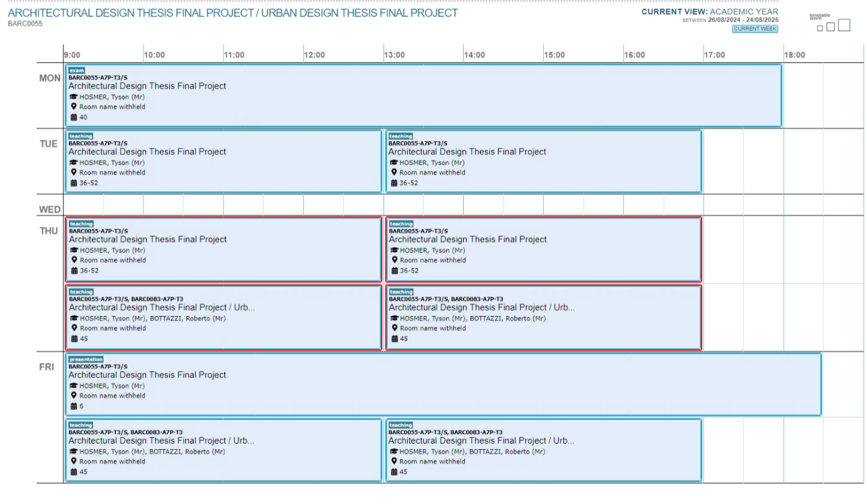
Task: Open Tuesday 13:00 Architectural Design Thesis event title
Action: pos(467,152)
